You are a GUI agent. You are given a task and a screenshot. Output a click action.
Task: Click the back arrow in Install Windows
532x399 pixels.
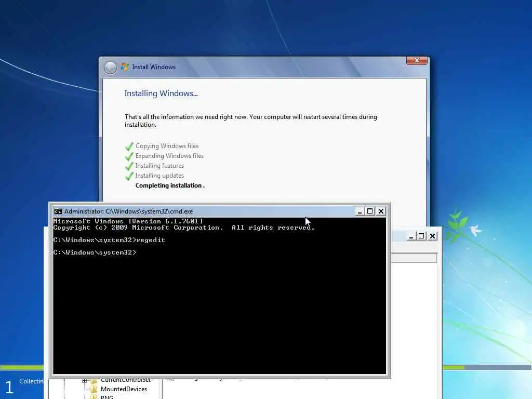pos(110,68)
